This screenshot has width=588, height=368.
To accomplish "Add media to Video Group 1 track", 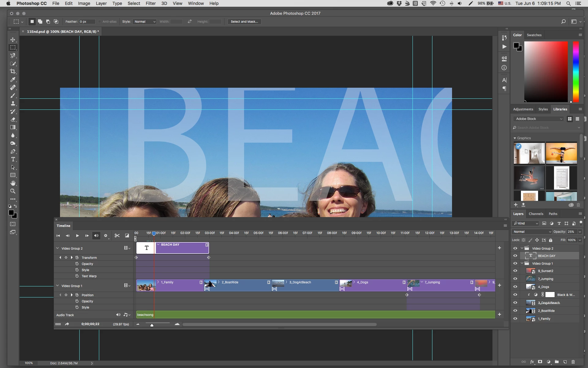I will pos(499,285).
